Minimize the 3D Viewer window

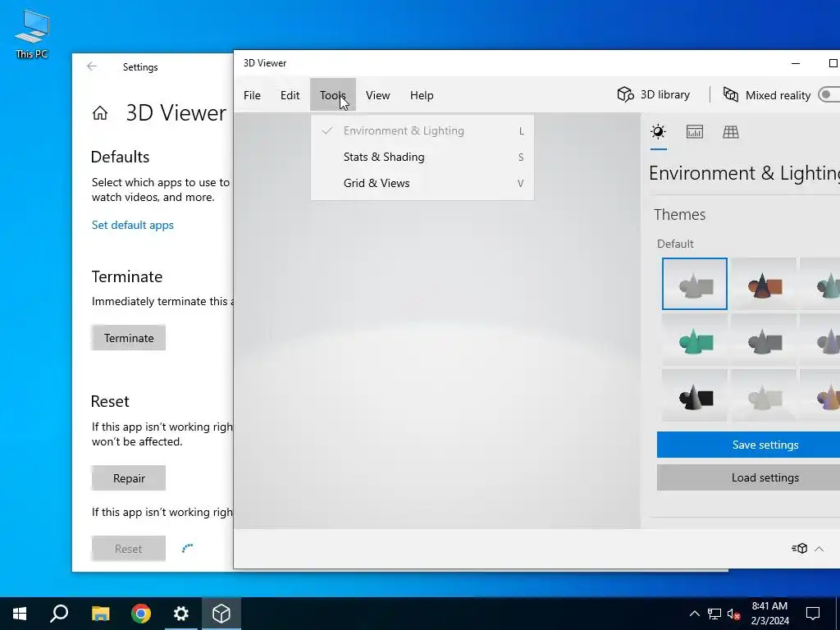(x=796, y=63)
